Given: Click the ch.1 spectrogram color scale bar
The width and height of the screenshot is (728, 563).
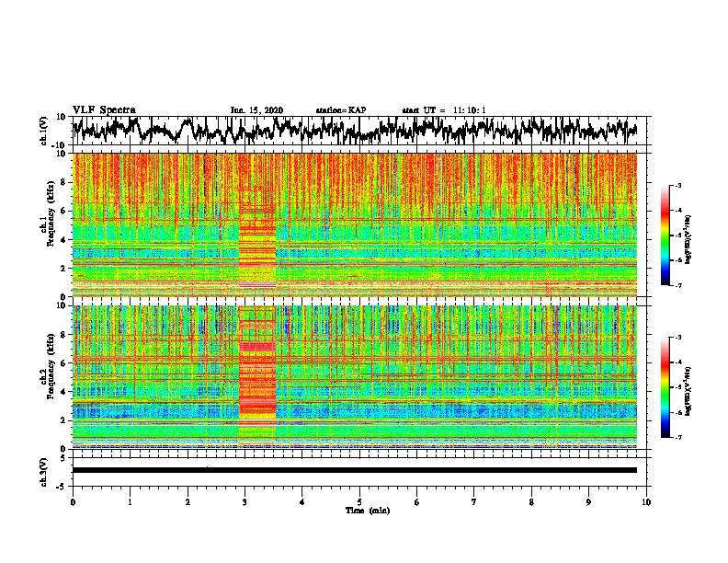Looking at the screenshot, I should (665, 236).
